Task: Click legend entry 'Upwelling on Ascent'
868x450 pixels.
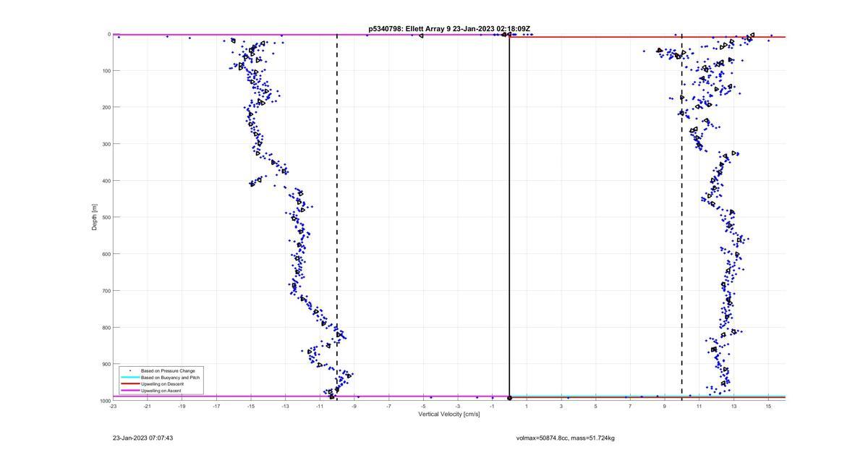Action: (161, 391)
